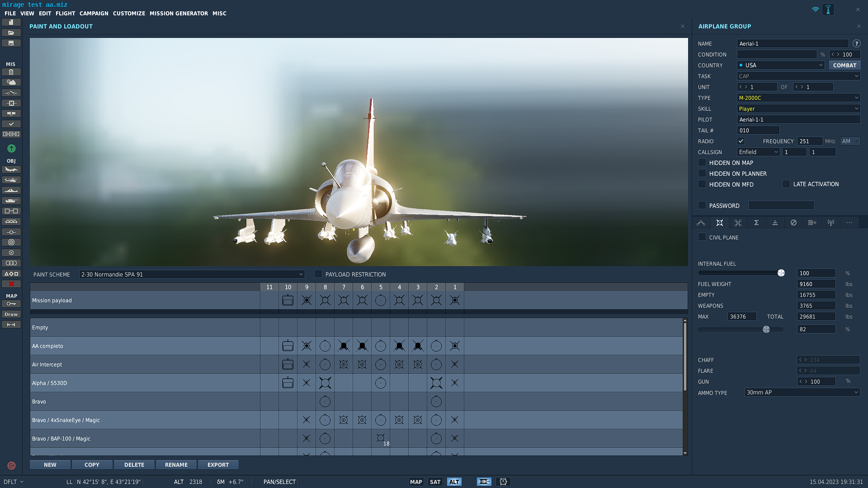868x488 pixels.
Task: Select the airplane group placement tool
Action: click(11, 169)
